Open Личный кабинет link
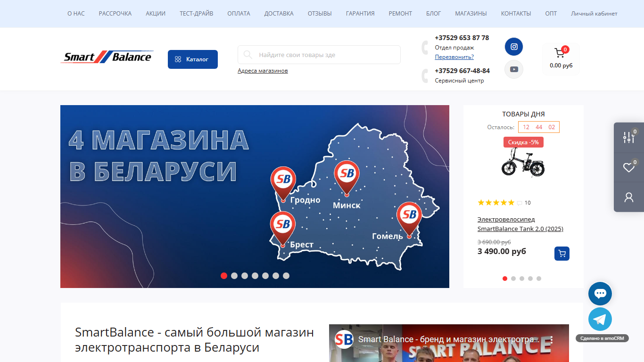The height and width of the screenshot is (362, 644). click(x=594, y=14)
